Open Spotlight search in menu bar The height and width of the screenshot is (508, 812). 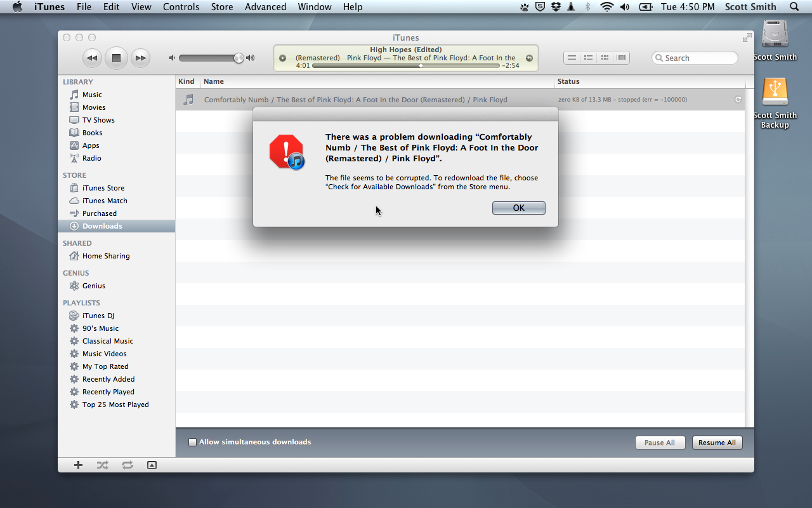794,7
